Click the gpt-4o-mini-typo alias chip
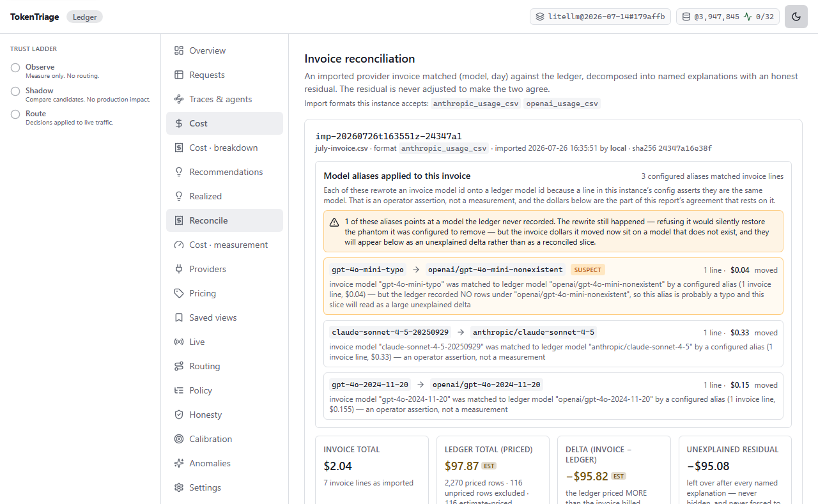This screenshot has height=504, width=818. [368, 270]
